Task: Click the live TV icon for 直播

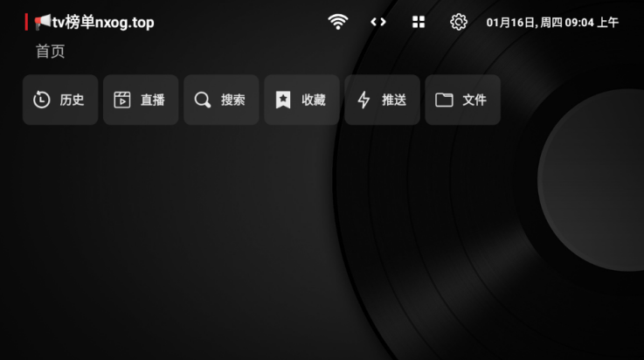Action: [x=122, y=100]
